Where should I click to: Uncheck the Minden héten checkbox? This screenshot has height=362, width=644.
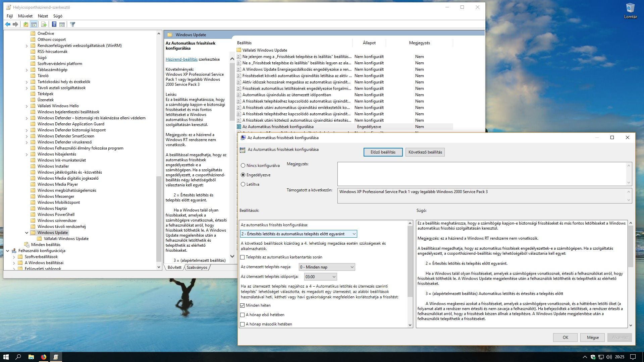tap(243, 305)
